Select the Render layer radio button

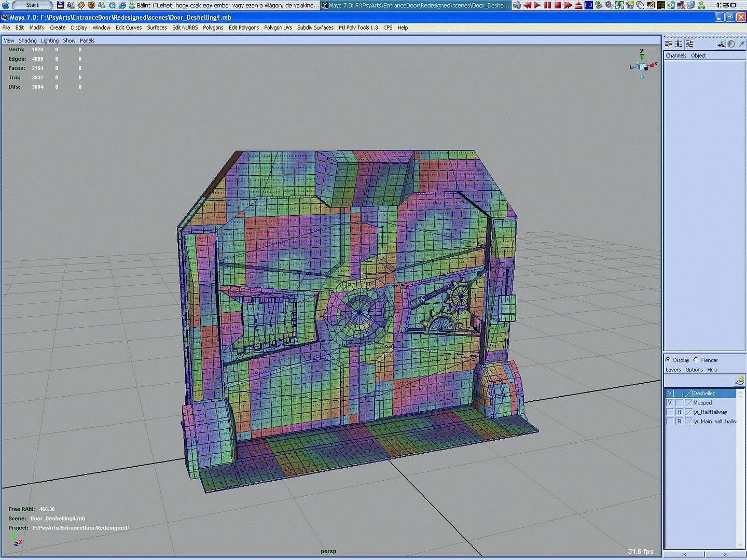tap(696, 360)
